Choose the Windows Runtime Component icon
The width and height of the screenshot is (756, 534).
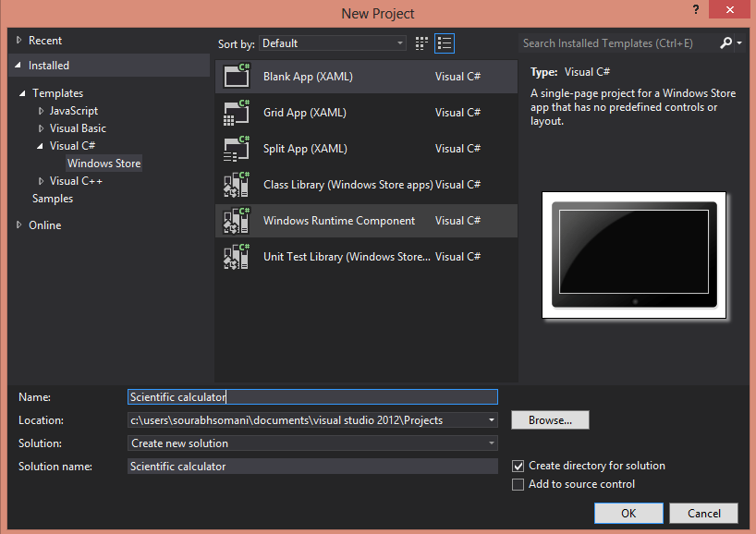[x=237, y=221]
